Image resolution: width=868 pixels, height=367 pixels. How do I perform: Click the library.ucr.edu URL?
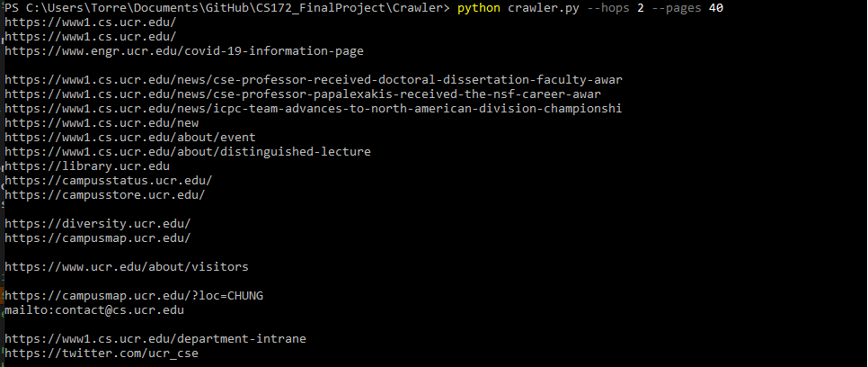pos(87,166)
